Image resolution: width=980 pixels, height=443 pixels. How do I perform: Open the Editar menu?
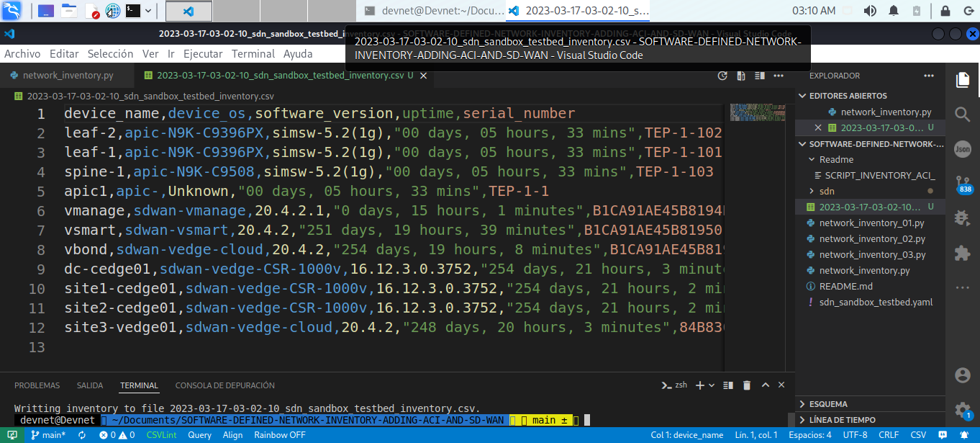(x=64, y=54)
